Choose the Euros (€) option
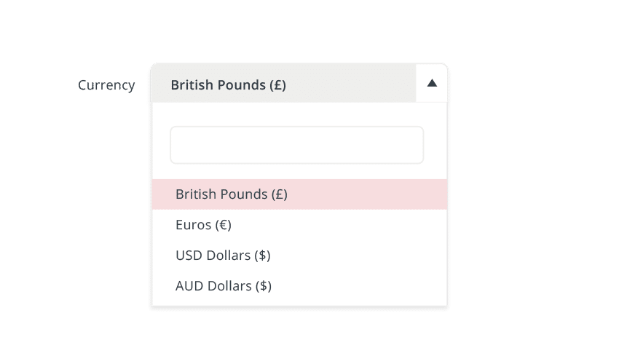 click(x=204, y=225)
